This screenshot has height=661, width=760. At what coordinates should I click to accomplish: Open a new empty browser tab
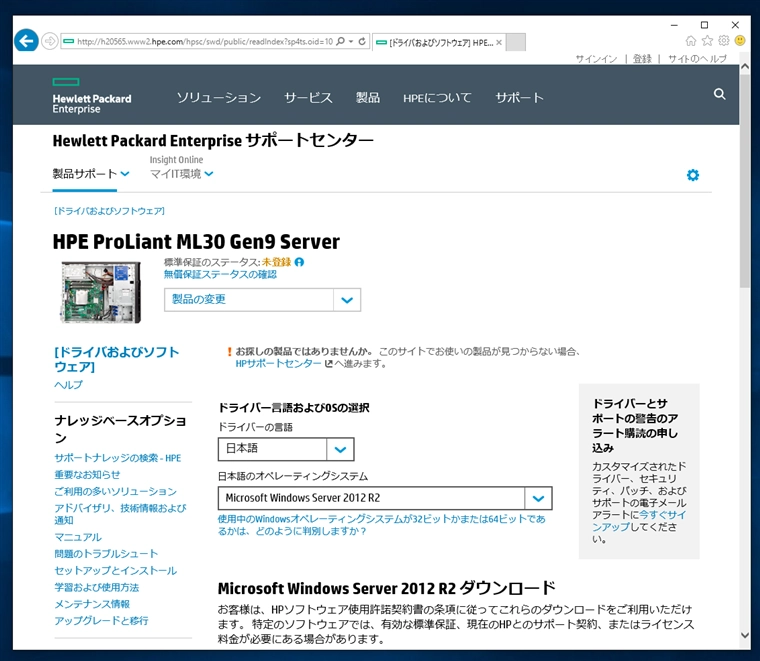[516, 42]
